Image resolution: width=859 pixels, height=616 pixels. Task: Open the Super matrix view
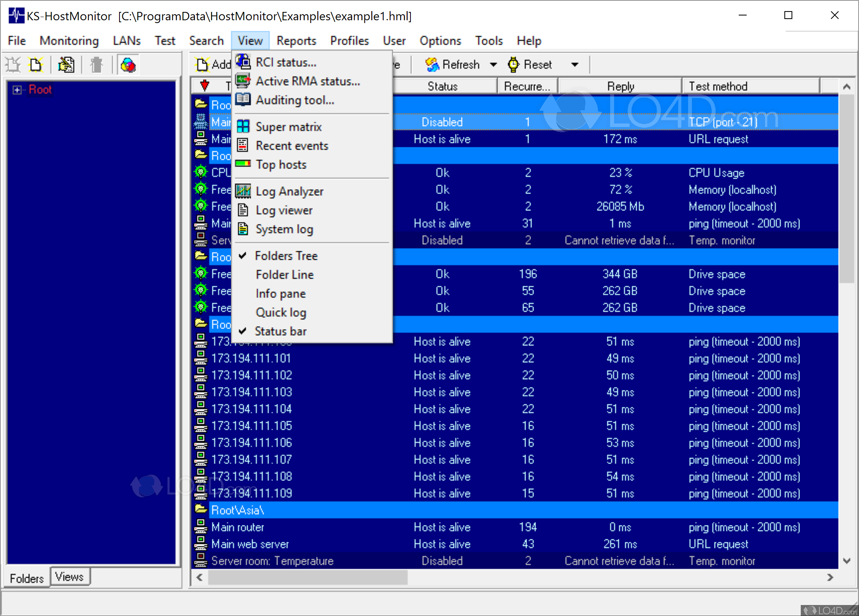point(289,126)
